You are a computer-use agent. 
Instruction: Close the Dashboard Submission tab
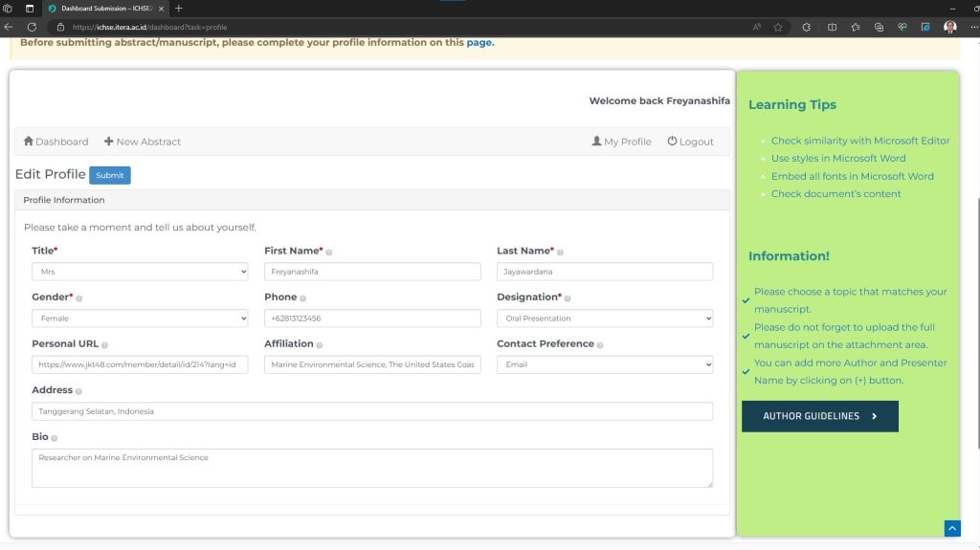coord(161,9)
